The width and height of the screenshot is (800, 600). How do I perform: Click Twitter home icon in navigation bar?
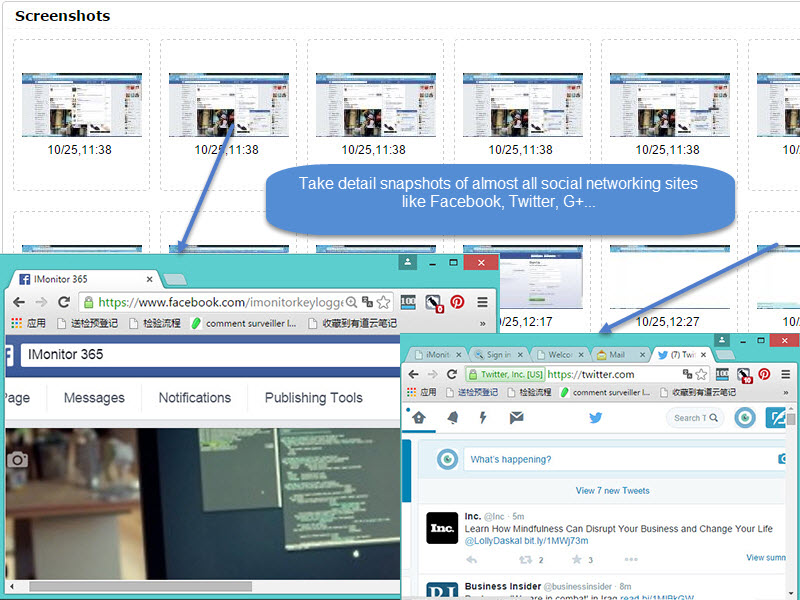pos(419,418)
